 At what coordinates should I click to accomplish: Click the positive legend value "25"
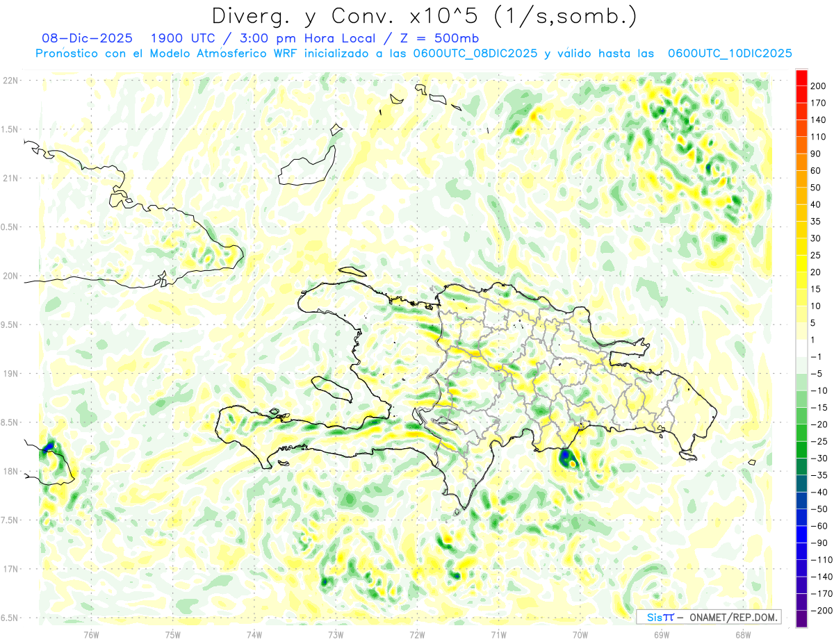(815, 255)
